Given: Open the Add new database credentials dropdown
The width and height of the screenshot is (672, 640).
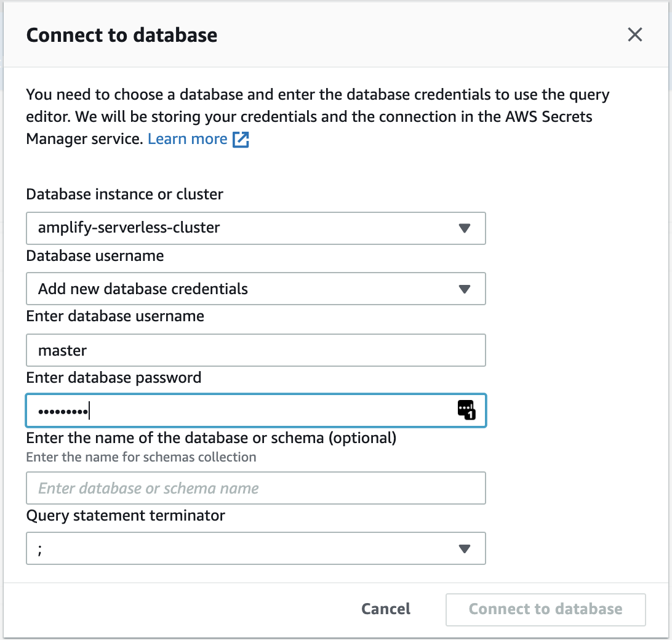Looking at the screenshot, I should 256,289.
